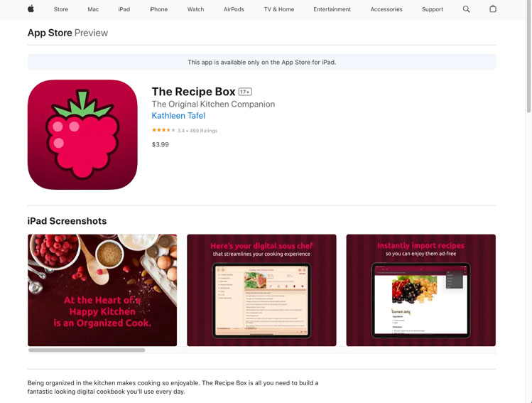View the Happy Kitchen screenshot thumbnail
Screen dimensions: 532x403
102,290
